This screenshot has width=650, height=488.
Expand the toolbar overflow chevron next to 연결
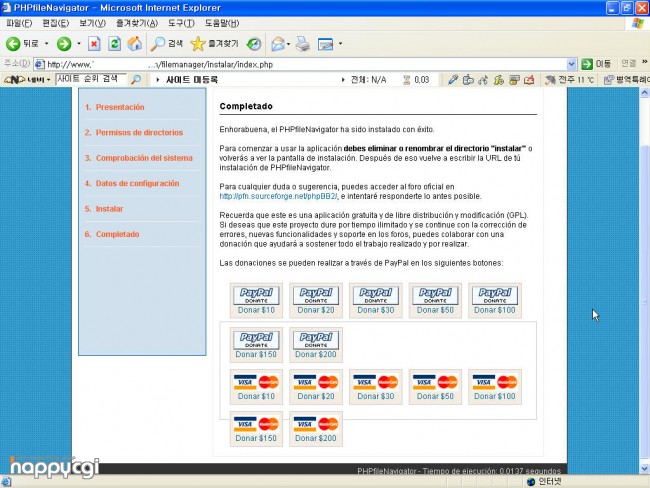[645, 62]
